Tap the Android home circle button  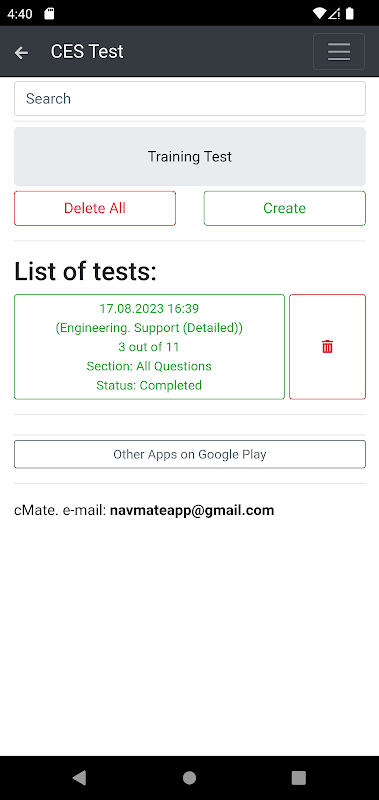click(189, 778)
